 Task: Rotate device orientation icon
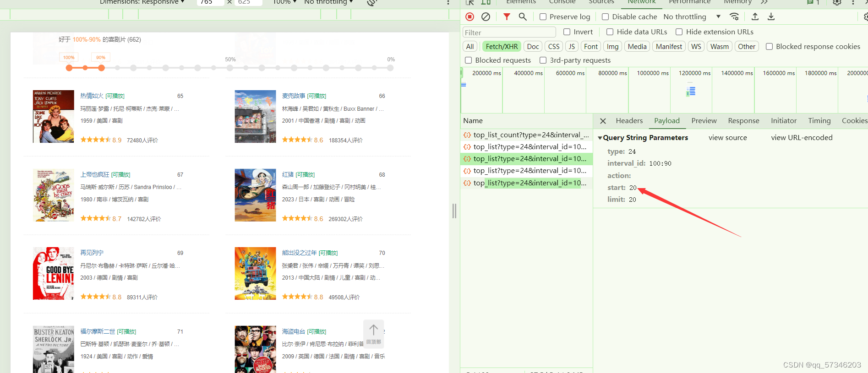372,2
